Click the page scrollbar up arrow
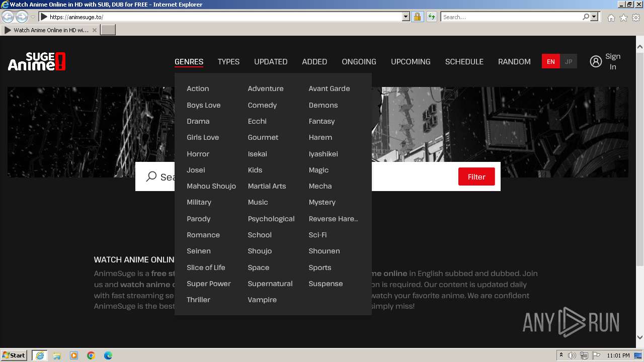Screen dimensions: 644x362 point(639,47)
